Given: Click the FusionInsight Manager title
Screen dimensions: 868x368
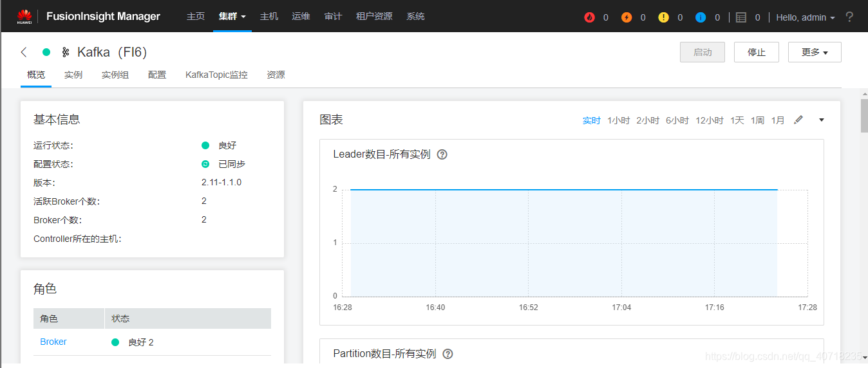Looking at the screenshot, I should [x=103, y=17].
